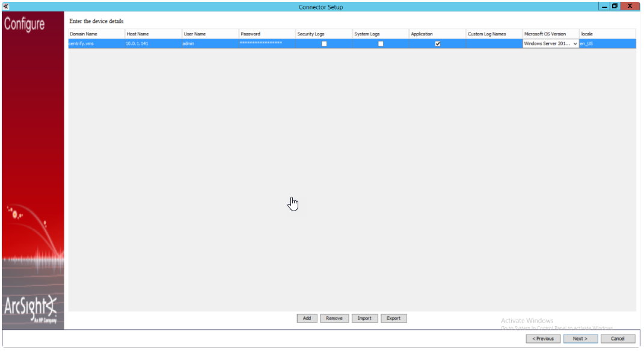Enable the Security Logs checkbox

pos(324,44)
